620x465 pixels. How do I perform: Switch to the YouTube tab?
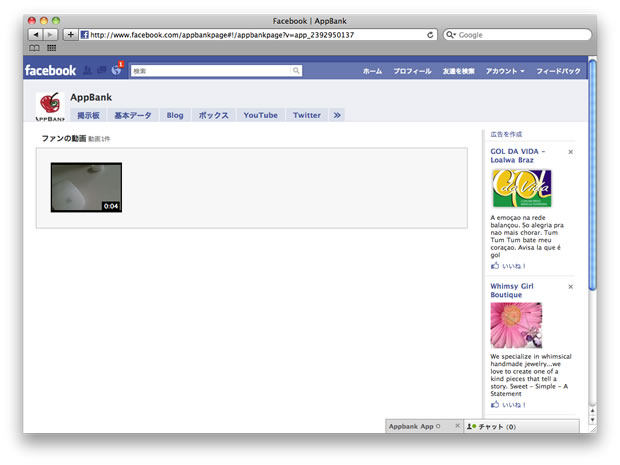click(261, 115)
